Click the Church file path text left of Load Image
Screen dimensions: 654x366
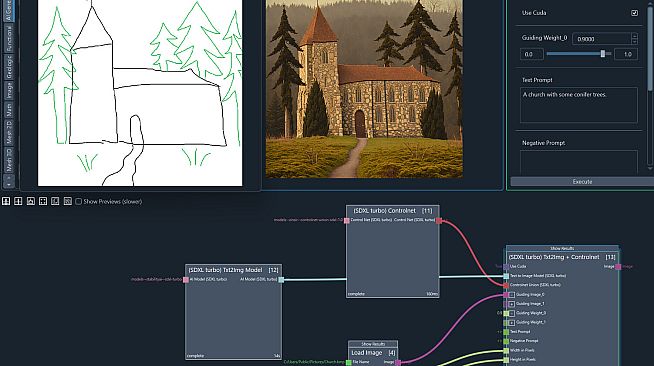point(314,362)
